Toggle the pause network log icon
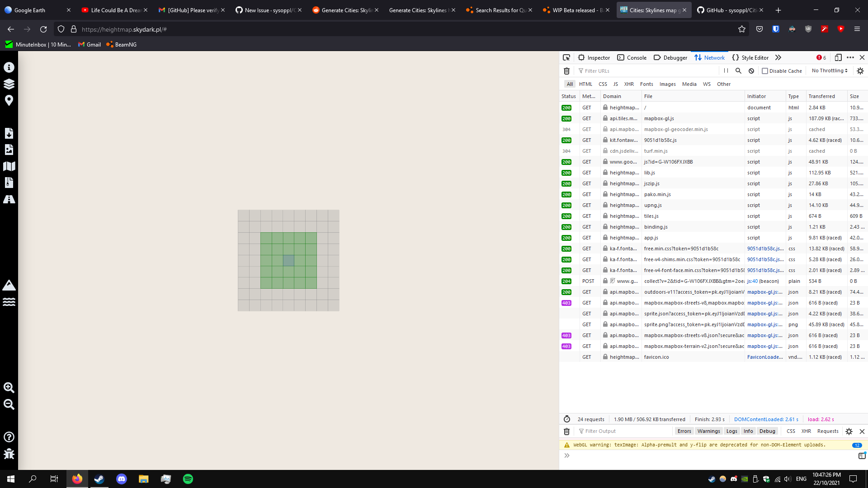The height and width of the screenshot is (488, 868). tap(726, 71)
